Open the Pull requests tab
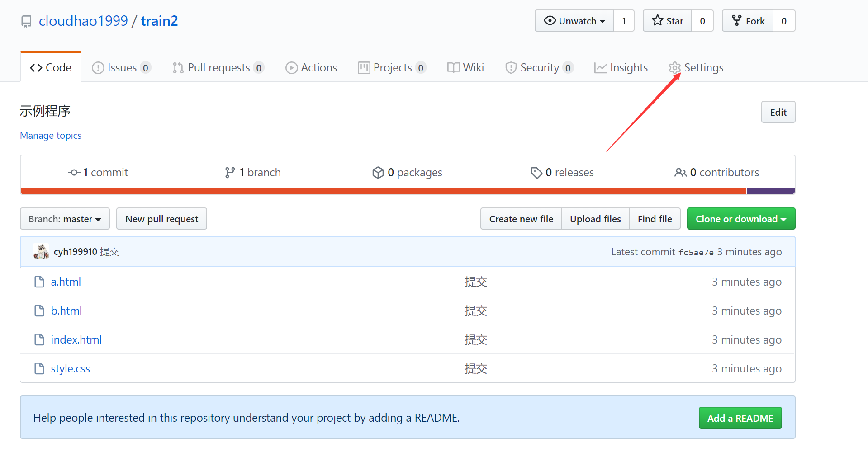The width and height of the screenshot is (868, 452). tap(218, 67)
